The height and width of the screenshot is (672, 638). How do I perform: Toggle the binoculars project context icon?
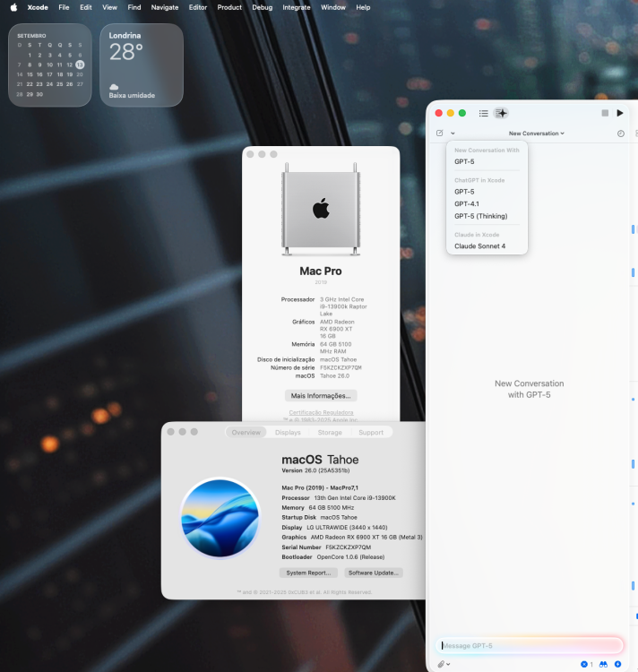(603, 664)
